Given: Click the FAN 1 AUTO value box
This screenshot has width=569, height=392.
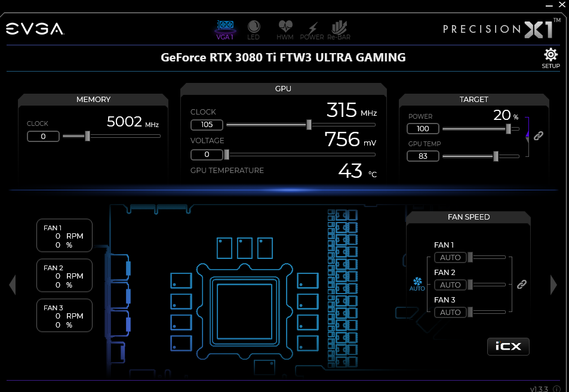Looking at the screenshot, I should point(450,257).
